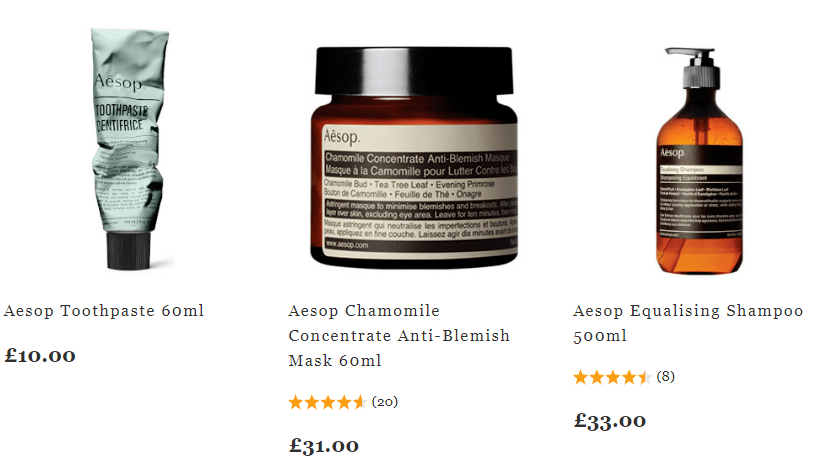Click the £31.00 mask price

(x=324, y=446)
